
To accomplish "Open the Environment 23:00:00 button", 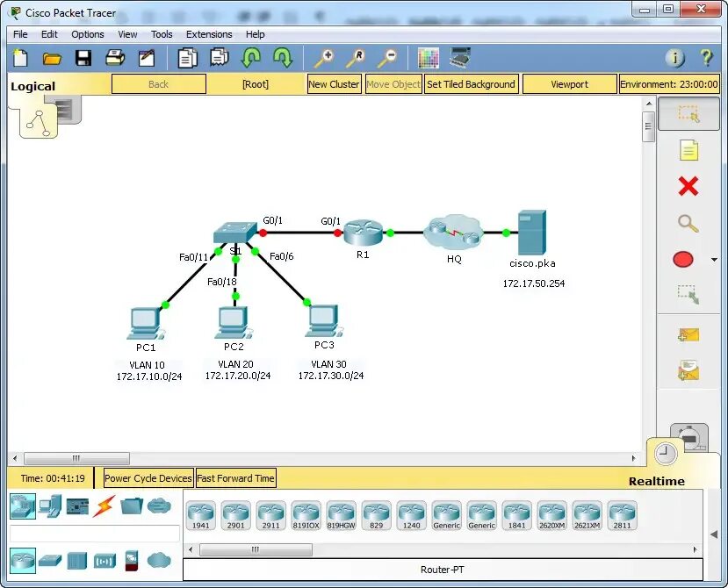I will tap(669, 84).
